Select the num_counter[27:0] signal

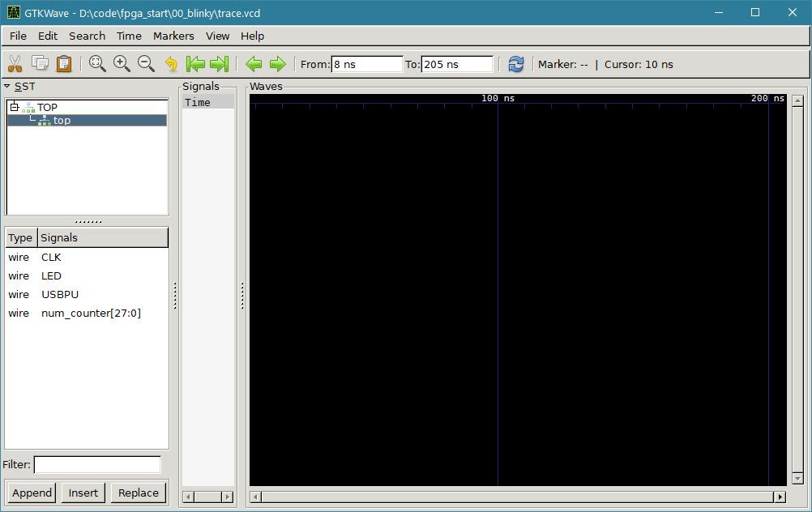[87, 314]
